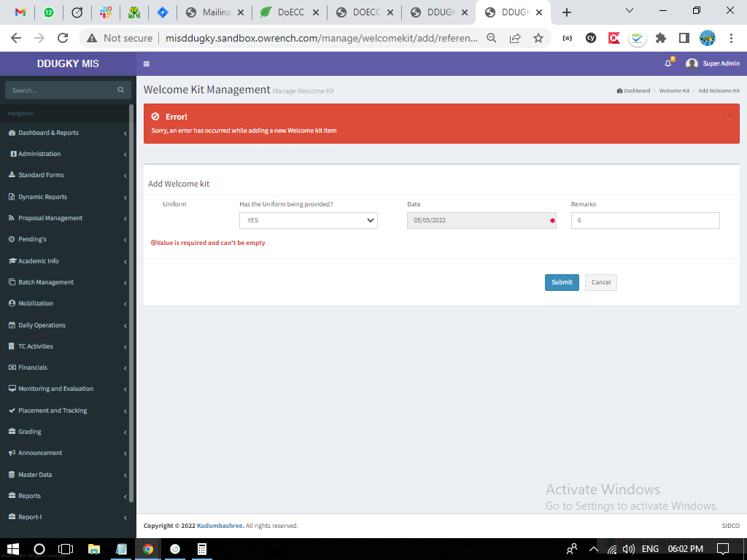
Task: Bookmark this page with star icon
Action: click(538, 38)
